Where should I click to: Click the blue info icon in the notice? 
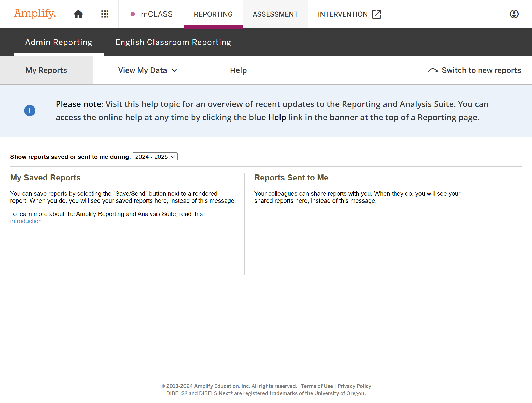[x=30, y=111]
